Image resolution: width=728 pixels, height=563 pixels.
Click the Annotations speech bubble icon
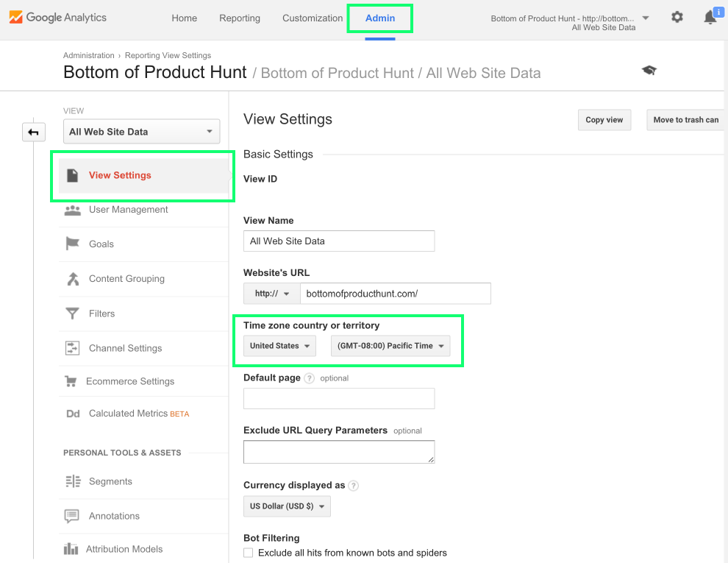(x=72, y=516)
